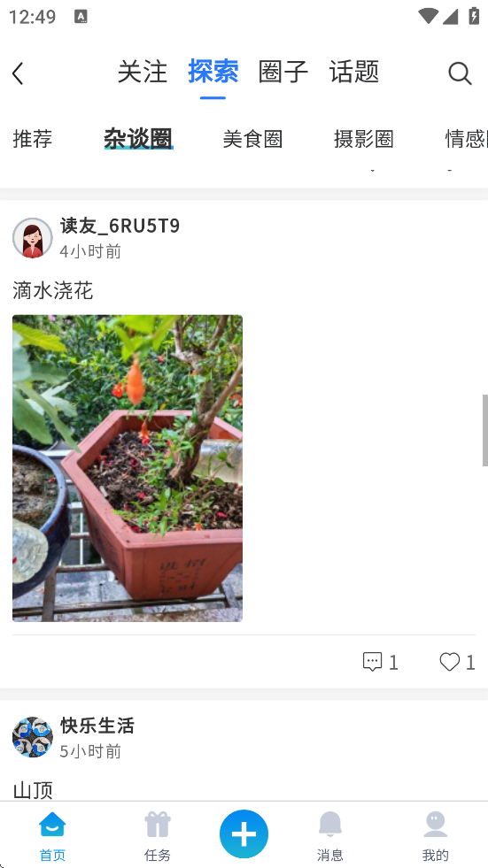Viewport: 488px width, 868px height.
Task: Tap the blue plus create button
Action: 244,833
